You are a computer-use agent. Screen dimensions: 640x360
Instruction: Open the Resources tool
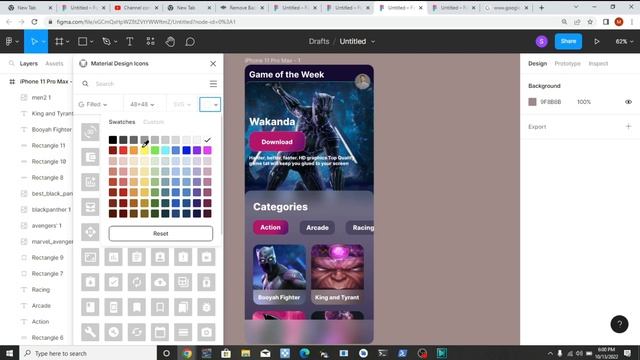[151, 42]
